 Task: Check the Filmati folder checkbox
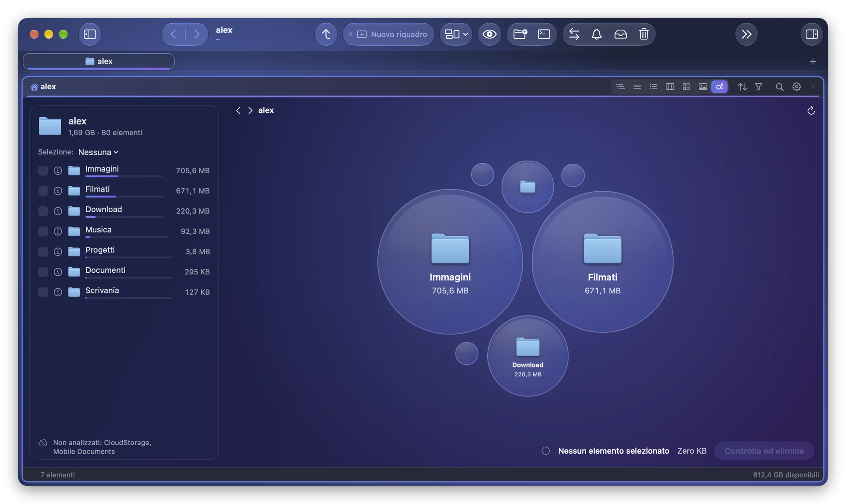point(43,191)
